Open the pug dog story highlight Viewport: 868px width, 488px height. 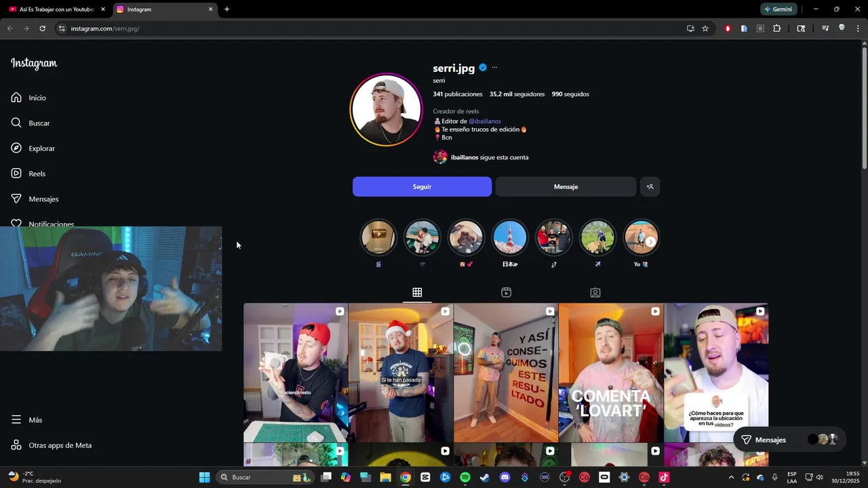[466, 237]
